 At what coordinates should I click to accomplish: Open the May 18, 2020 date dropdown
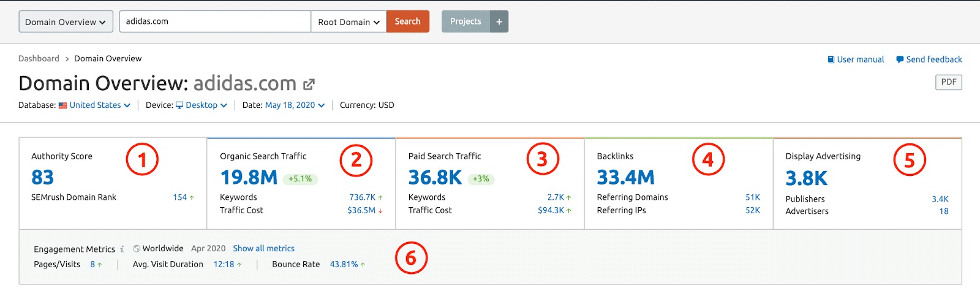(295, 105)
